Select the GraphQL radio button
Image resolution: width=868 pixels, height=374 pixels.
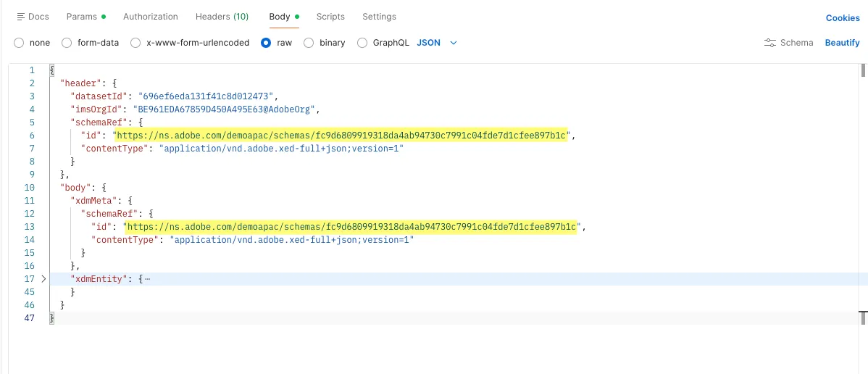pos(362,43)
